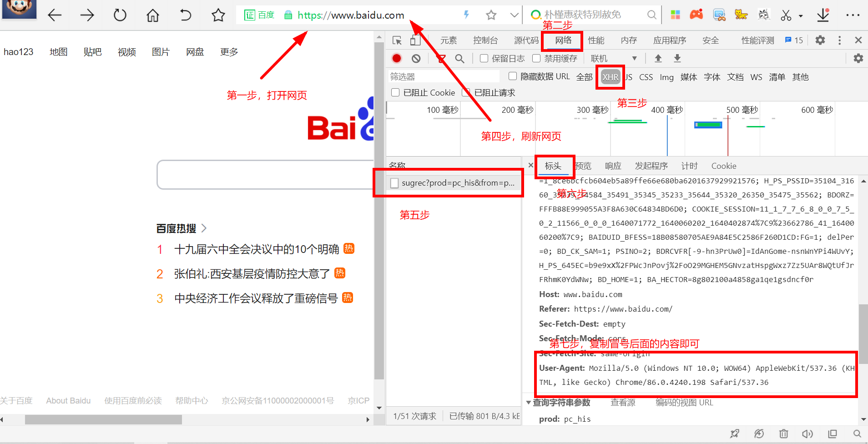The width and height of the screenshot is (868, 444).
Task: Check the 隐藏数据 URL box
Action: (x=513, y=76)
